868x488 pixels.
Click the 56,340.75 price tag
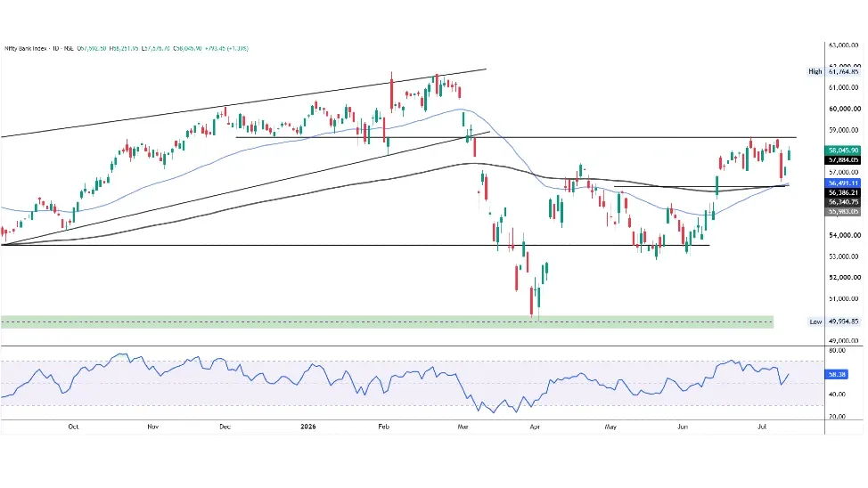[843, 202]
